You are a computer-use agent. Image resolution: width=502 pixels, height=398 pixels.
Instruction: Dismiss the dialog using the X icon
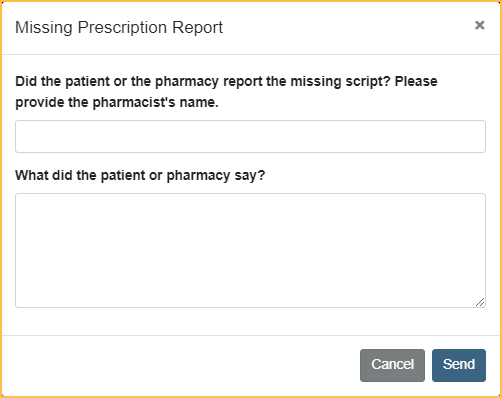coord(479,25)
